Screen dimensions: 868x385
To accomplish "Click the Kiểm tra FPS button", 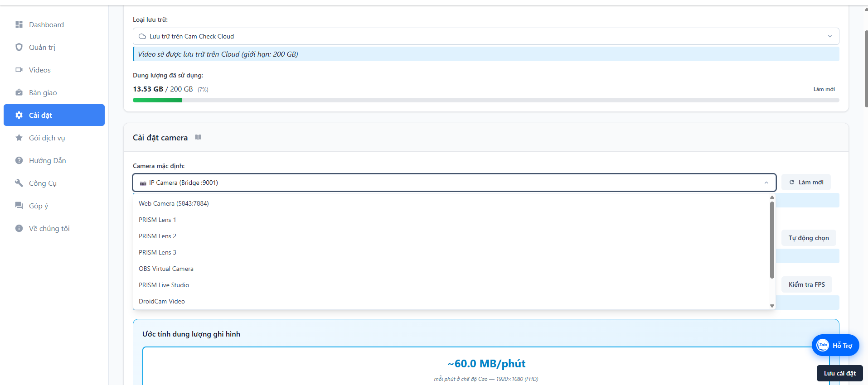I will pos(807,284).
